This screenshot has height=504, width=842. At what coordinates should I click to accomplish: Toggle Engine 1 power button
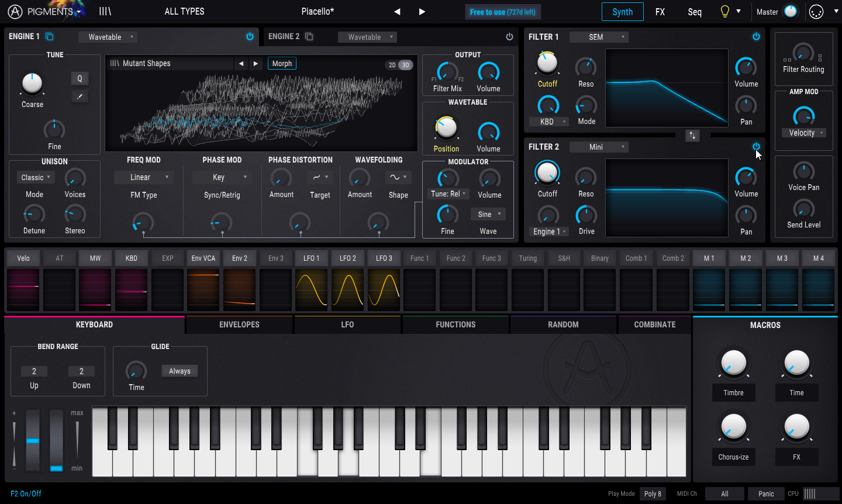(250, 36)
